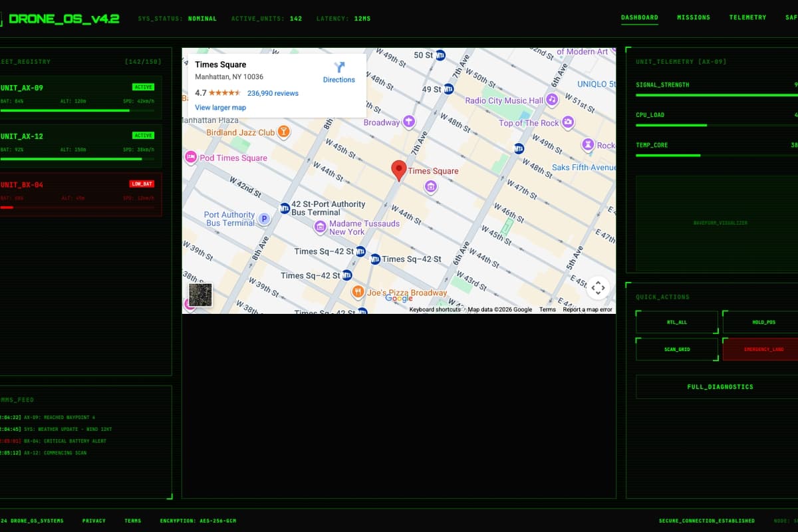Screen dimensions: 798x532
Task: Toggle the ACTIVE badge on UNIT_AX-12
Action: click(143, 135)
